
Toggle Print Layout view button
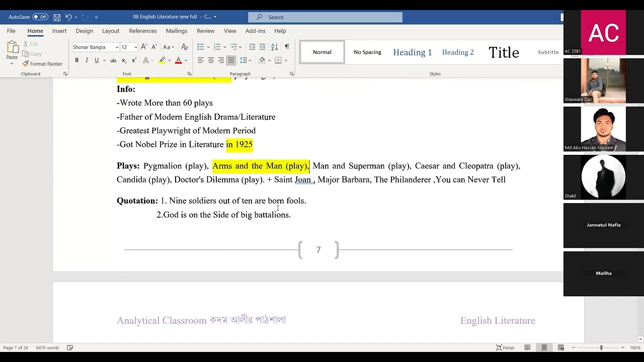[544, 347]
